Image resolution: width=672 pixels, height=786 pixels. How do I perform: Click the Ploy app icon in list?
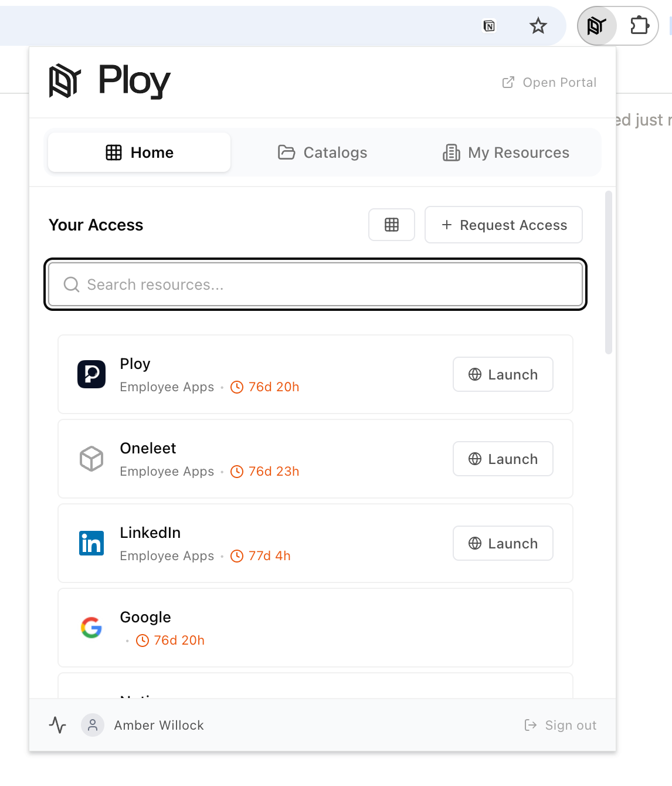click(91, 374)
